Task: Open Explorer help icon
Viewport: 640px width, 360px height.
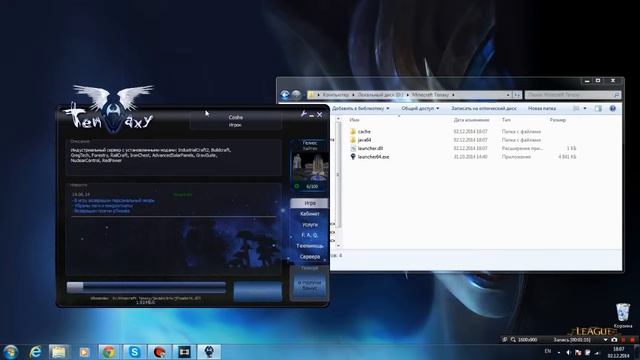Action: coord(612,109)
